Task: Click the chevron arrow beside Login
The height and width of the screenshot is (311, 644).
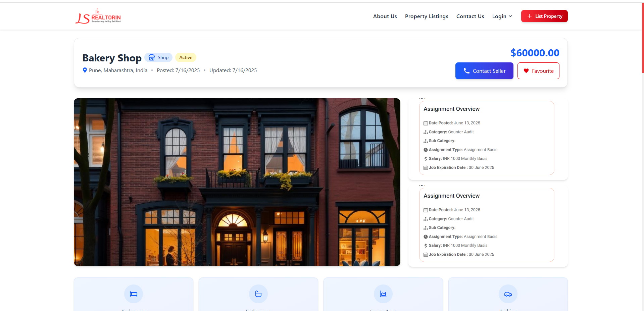Action: (510, 16)
